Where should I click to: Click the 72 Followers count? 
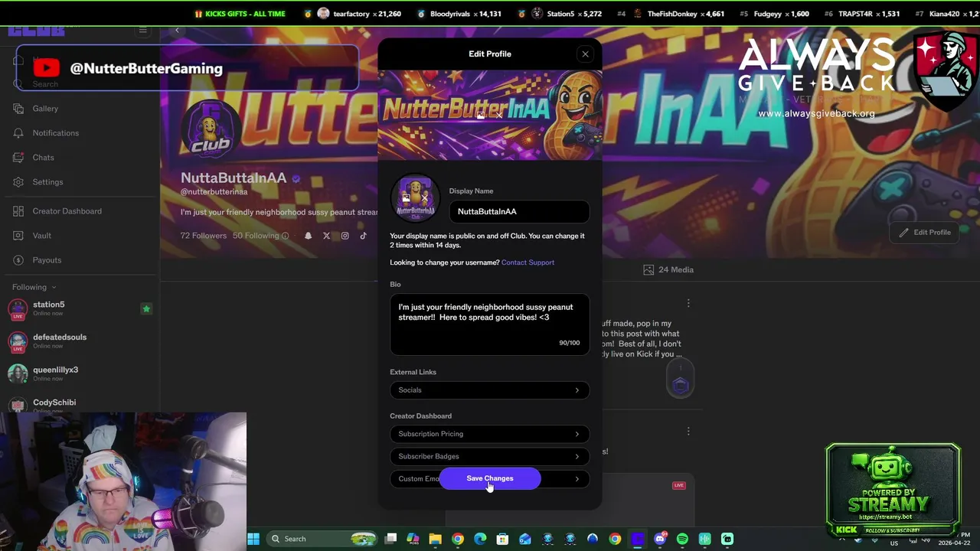(204, 236)
